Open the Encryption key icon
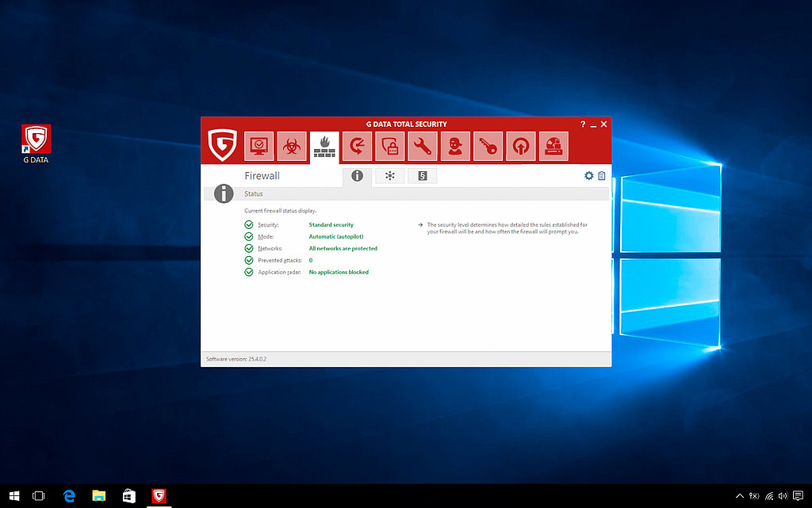 488,147
